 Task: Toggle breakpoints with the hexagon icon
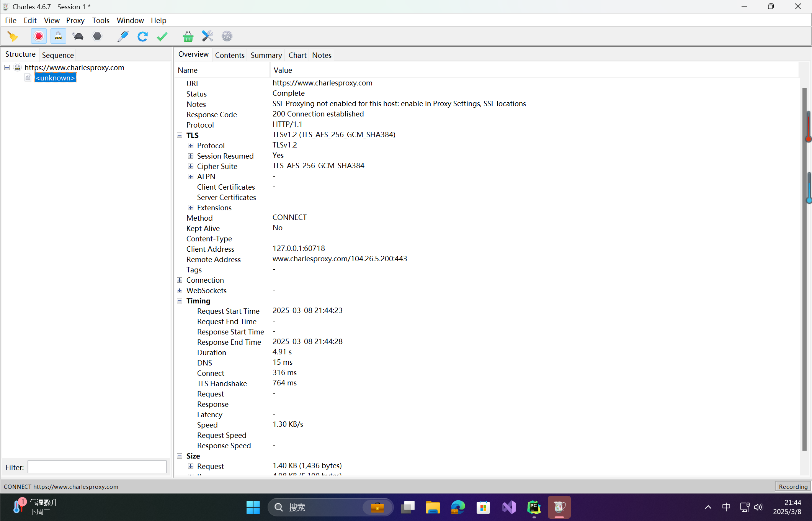click(x=98, y=36)
